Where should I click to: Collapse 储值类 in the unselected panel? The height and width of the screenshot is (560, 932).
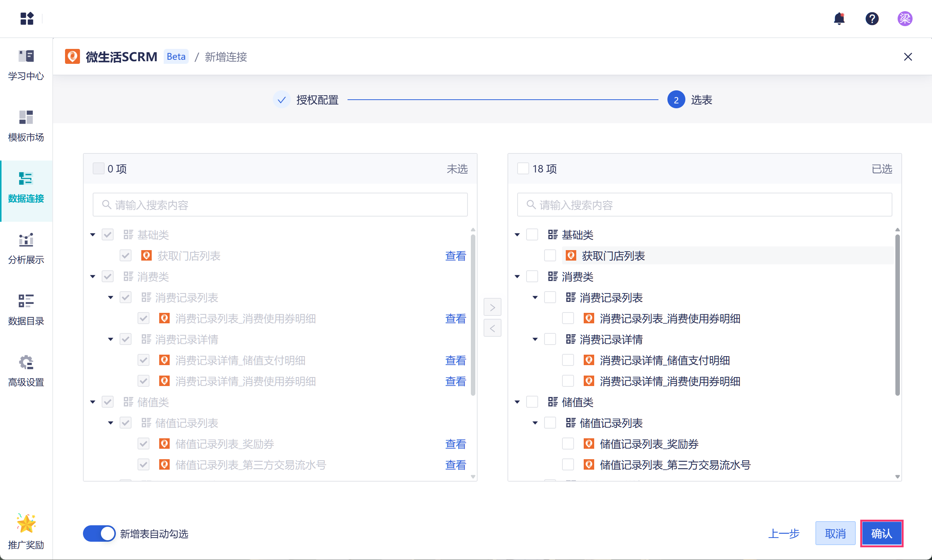pyautogui.click(x=93, y=402)
